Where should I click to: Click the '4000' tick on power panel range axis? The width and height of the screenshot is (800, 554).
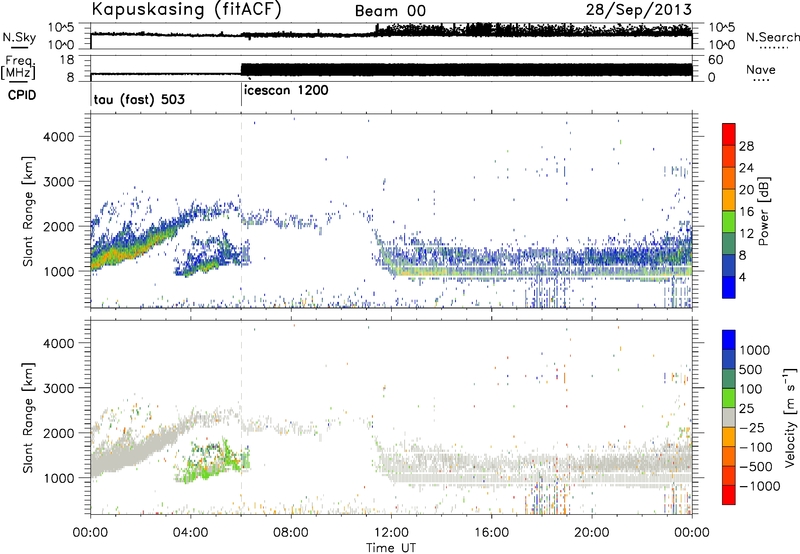[58, 137]
